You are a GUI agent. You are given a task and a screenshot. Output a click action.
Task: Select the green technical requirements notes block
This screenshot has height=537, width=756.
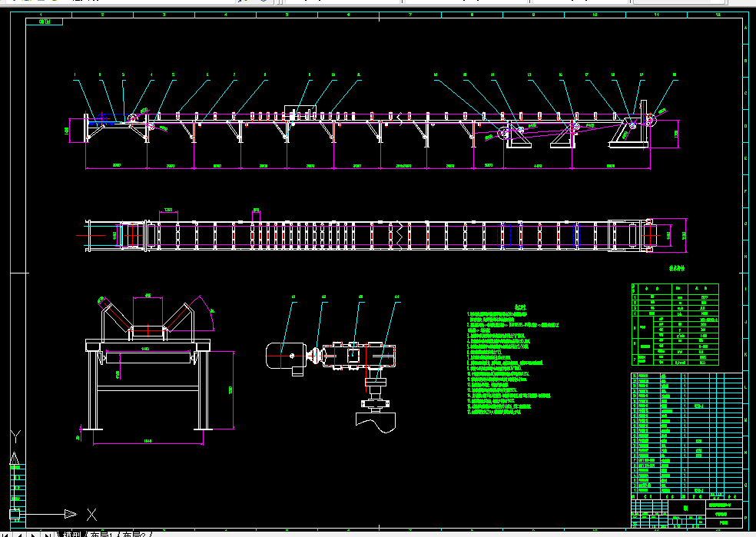[512, 359]
